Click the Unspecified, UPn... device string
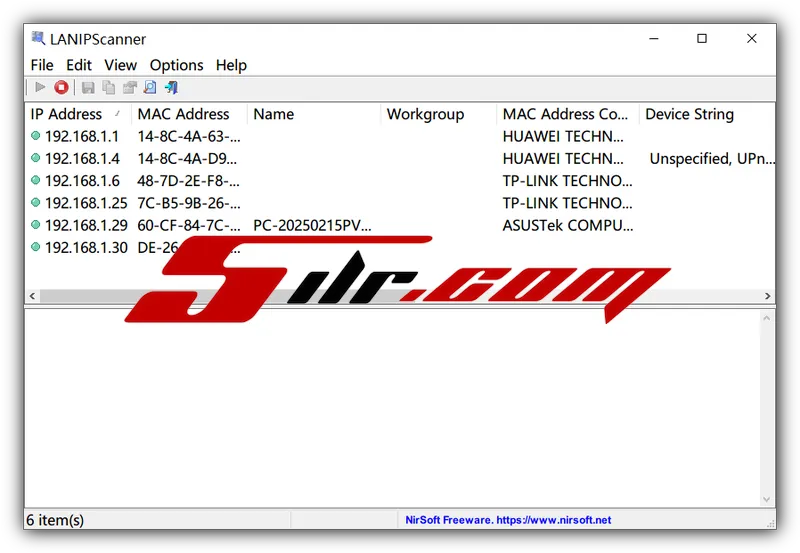 point(712,159)
